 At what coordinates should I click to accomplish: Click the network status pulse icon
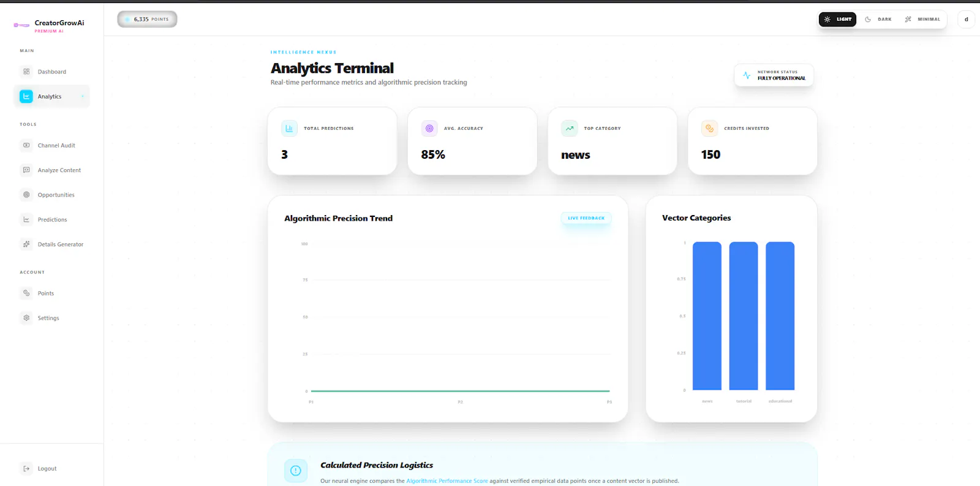(x=747, y=75)
